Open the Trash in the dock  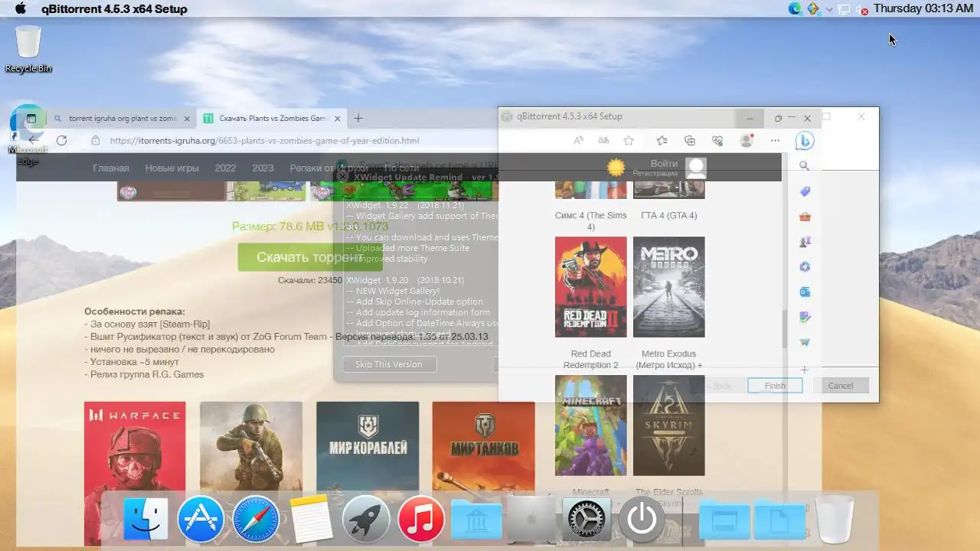(835, 520)
